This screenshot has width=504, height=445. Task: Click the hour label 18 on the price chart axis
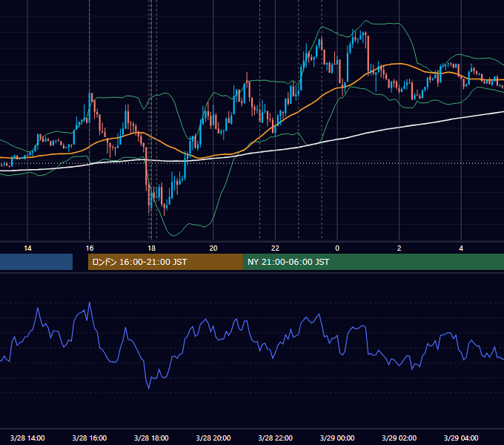coord(151,248)
